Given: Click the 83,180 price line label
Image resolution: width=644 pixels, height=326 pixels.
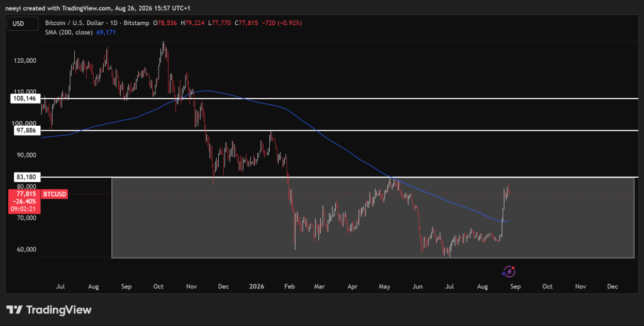Looking at the screenshot, I should [26, 177].
